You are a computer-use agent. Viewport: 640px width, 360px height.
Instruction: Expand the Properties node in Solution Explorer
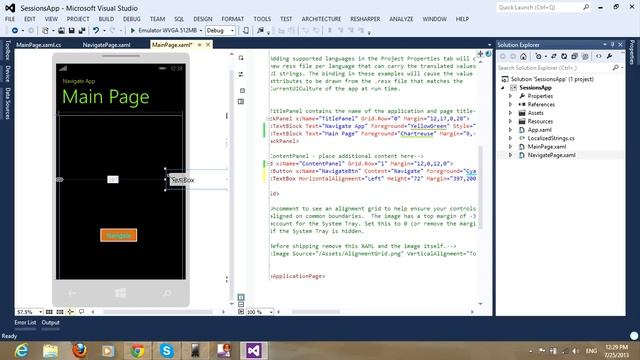pyautogui.click(x=510, y=96)
